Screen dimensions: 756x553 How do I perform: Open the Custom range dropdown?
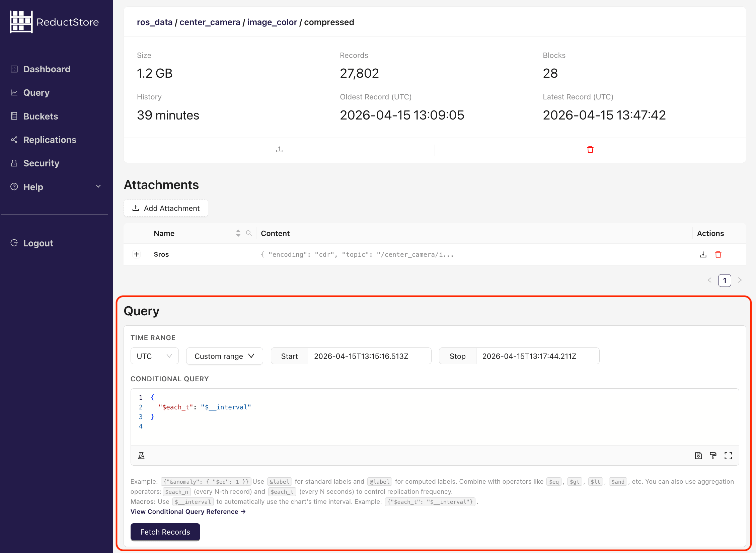point(224,356)
